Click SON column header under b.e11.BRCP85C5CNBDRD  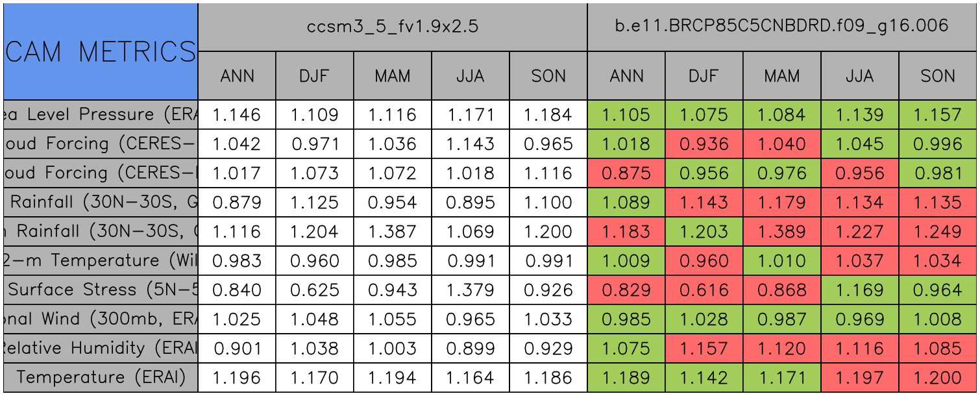(x=938, y=76)
